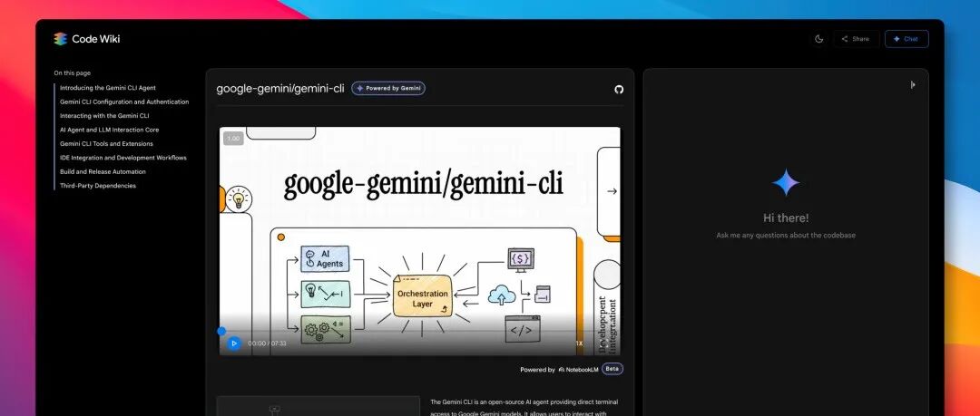
Task: Collapse the chat panel arrow icon
Action: pos(913,84)
